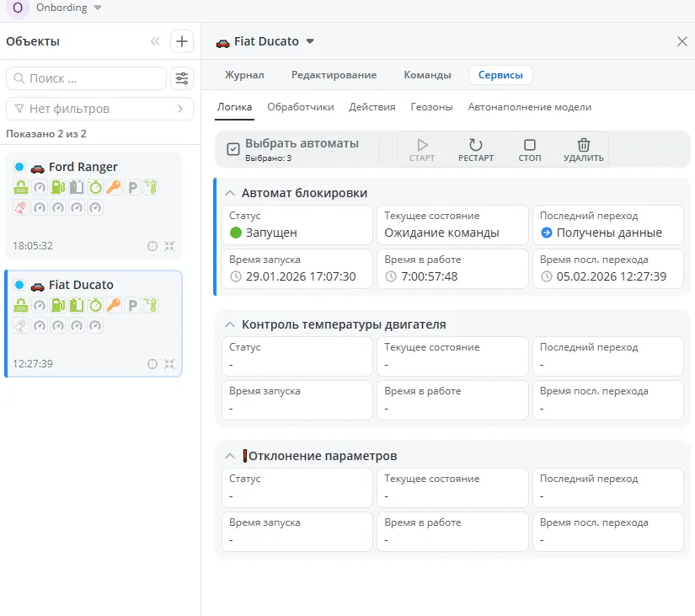Image resolution: width=695 pixels, height=616 pixels.
Task: Collapse the objects panel with double chevron
Action: click(x=155, y=41)
